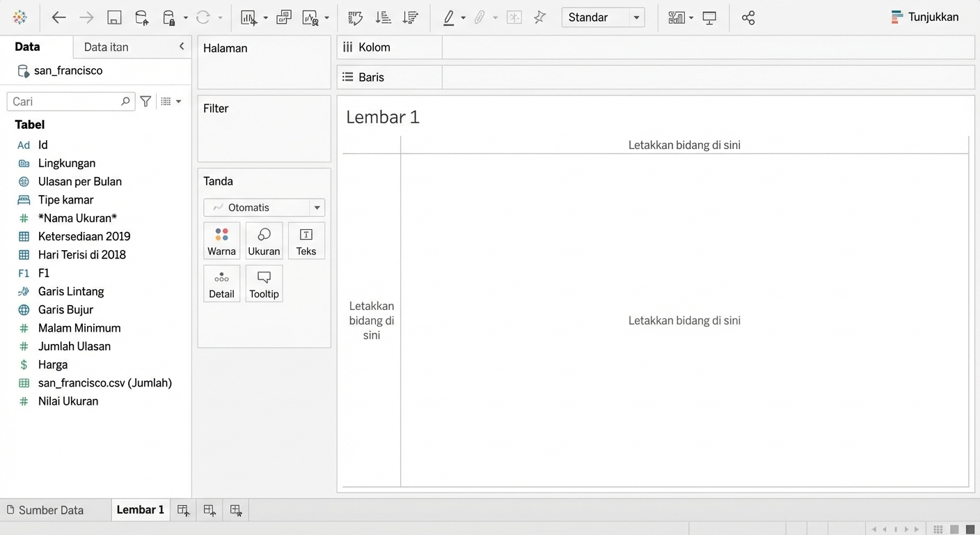
Task: Click the Tunjukkan button
Action: pos(925,17)
